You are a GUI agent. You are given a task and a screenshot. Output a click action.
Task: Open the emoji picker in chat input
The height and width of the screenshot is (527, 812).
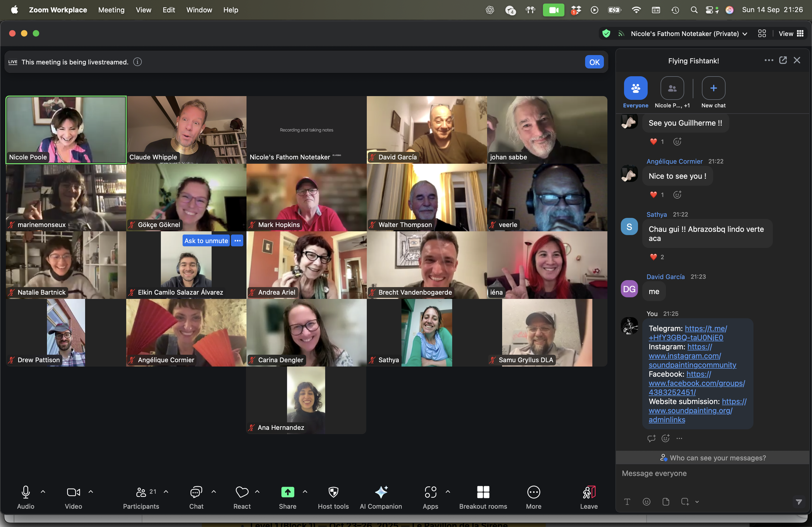(x=646, y=501)
